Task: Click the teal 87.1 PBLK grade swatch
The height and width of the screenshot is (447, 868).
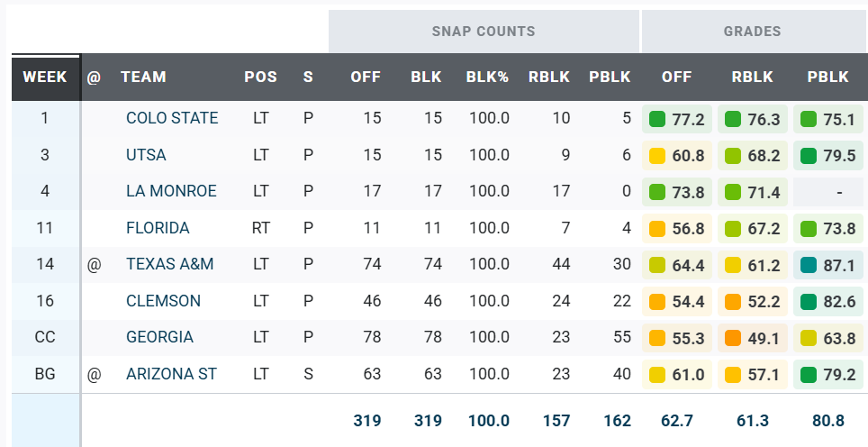Action: pyautogui.click(x=809, y=265)
